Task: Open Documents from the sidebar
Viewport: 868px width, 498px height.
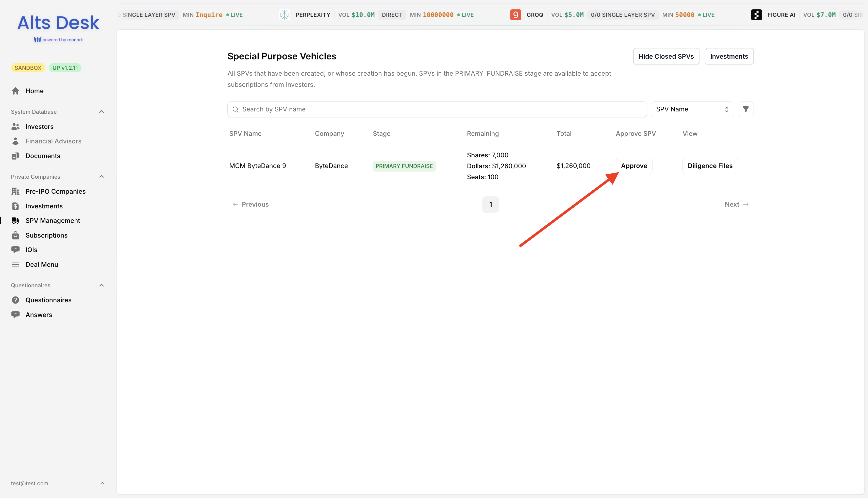Action: coord(42,156)
